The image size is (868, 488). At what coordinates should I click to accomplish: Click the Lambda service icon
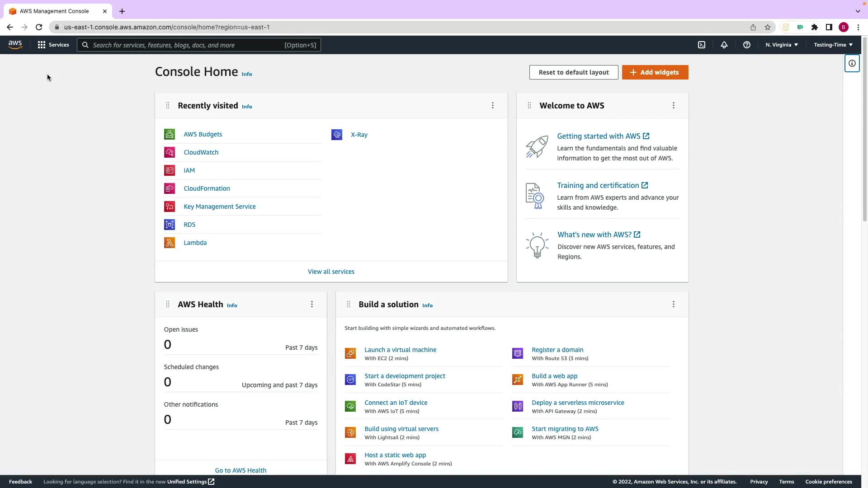[170, 243]
